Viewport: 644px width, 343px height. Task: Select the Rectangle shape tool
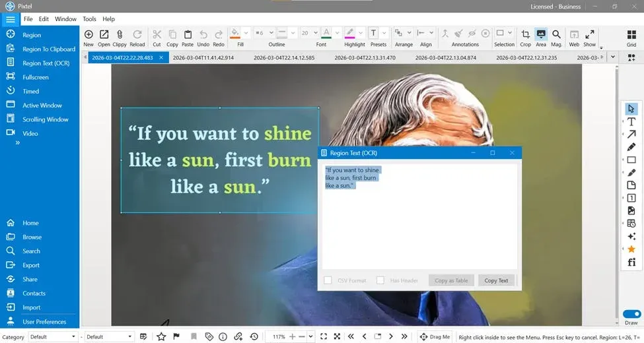tap(631, 160)
